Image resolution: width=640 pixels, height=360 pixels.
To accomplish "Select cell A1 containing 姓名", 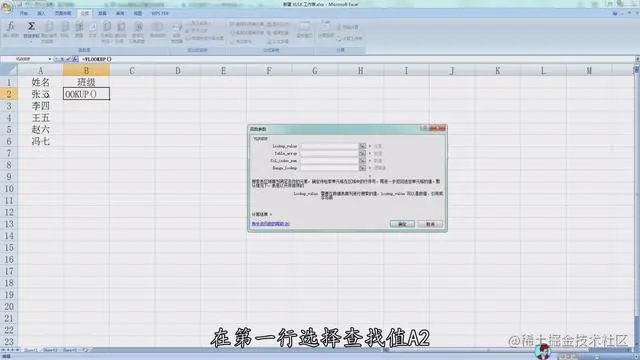I will pos(40,82).
